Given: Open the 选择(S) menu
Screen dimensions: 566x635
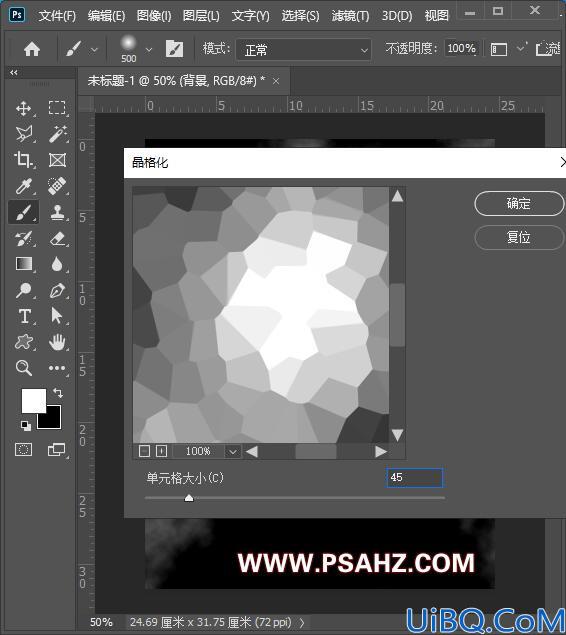Looking at the screenshot, I should click(x=300, y=16).
